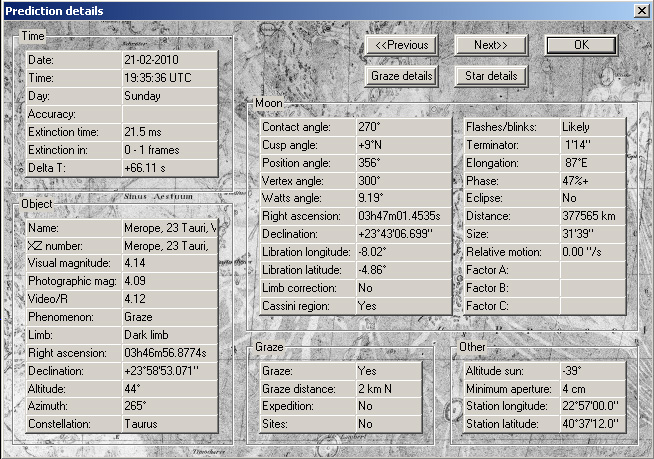This screenshot has width=654, height=459.
Task: Select Watts angle value 9.19°
Action: 404,198
